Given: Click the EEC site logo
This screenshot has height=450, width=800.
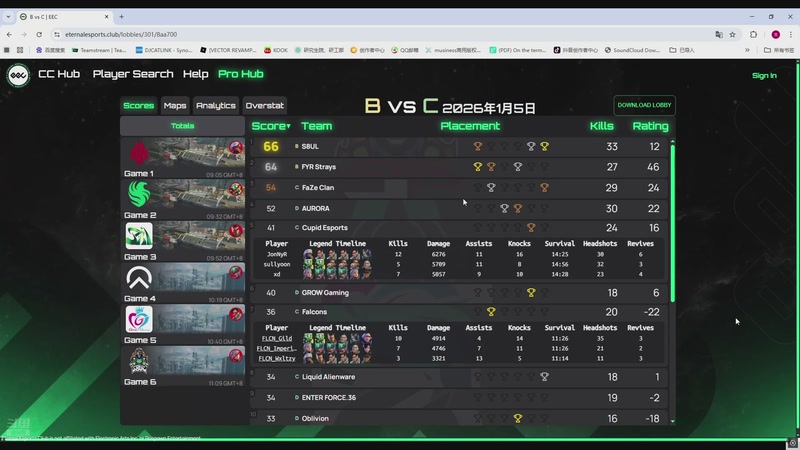Looking at the screenshot, I should tap(18, 75).
